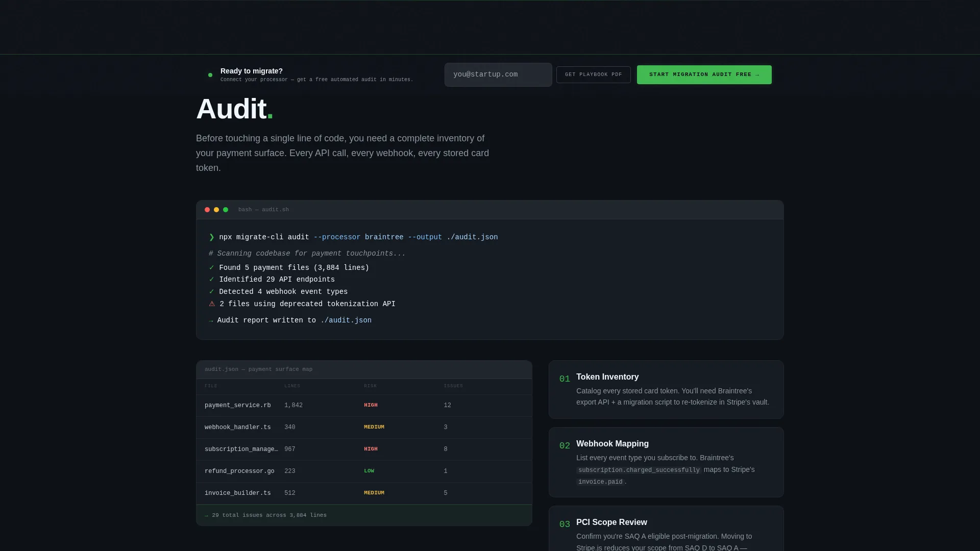
Task: Click the green terminal window dot
Action: coord(226,210)
